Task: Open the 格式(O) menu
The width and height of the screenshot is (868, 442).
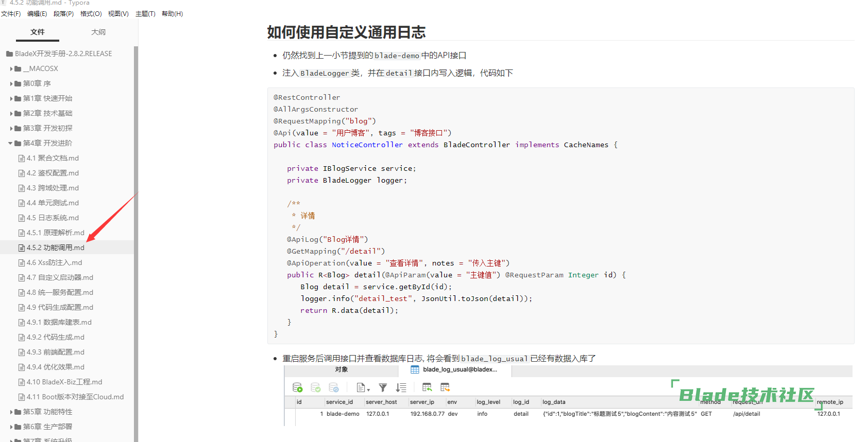Action: 91,14
